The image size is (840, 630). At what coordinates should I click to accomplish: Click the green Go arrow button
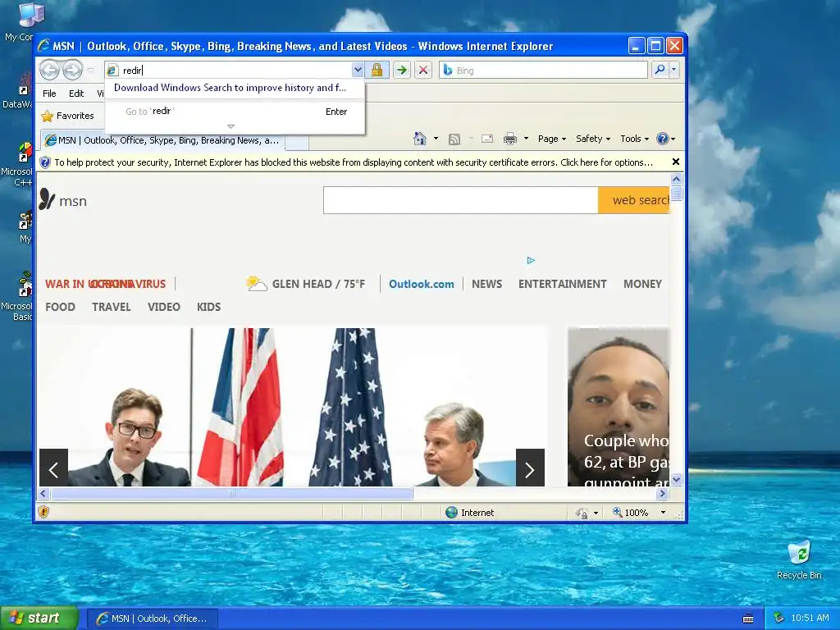click(402, 70)
